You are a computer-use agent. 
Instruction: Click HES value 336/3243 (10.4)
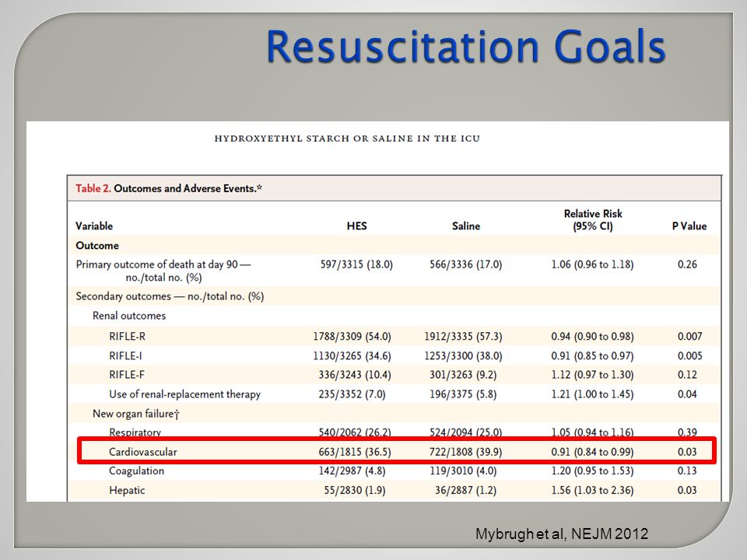coord(355,375)
